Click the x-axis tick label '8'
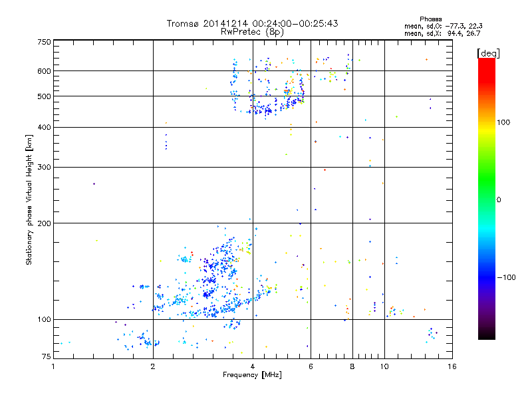Viewport: 532px width, 399px height. tap(352, 366)
